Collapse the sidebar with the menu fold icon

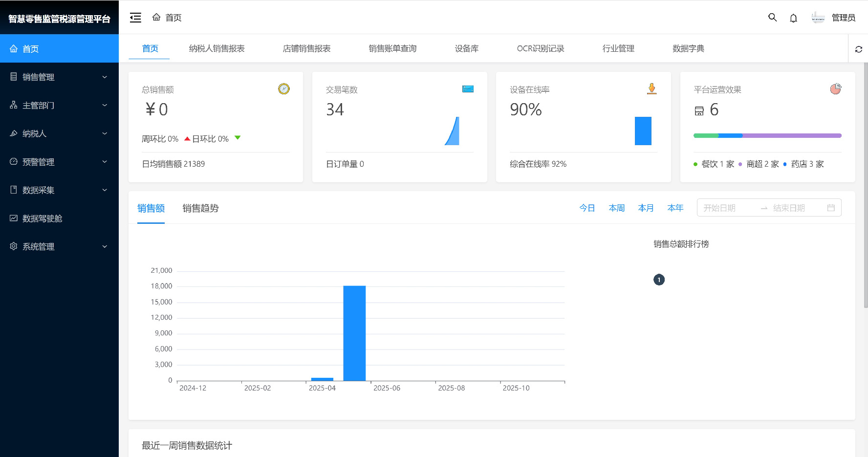click(135, 18)
